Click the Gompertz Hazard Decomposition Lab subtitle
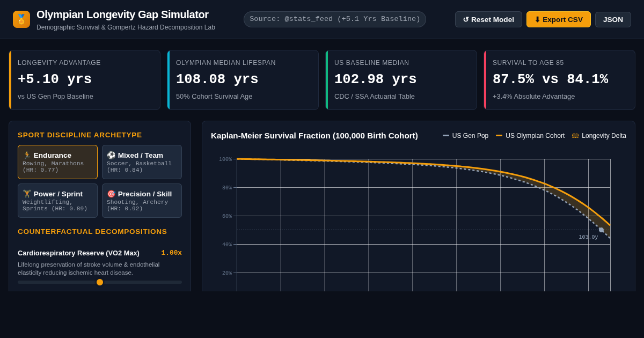This screenshot has height=338, width=644. (126, 27)
